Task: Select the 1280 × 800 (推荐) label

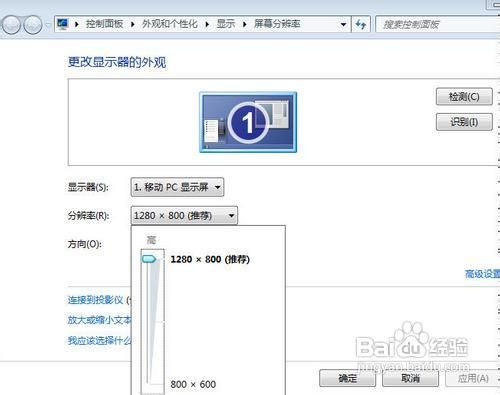Action: (210, 259)
